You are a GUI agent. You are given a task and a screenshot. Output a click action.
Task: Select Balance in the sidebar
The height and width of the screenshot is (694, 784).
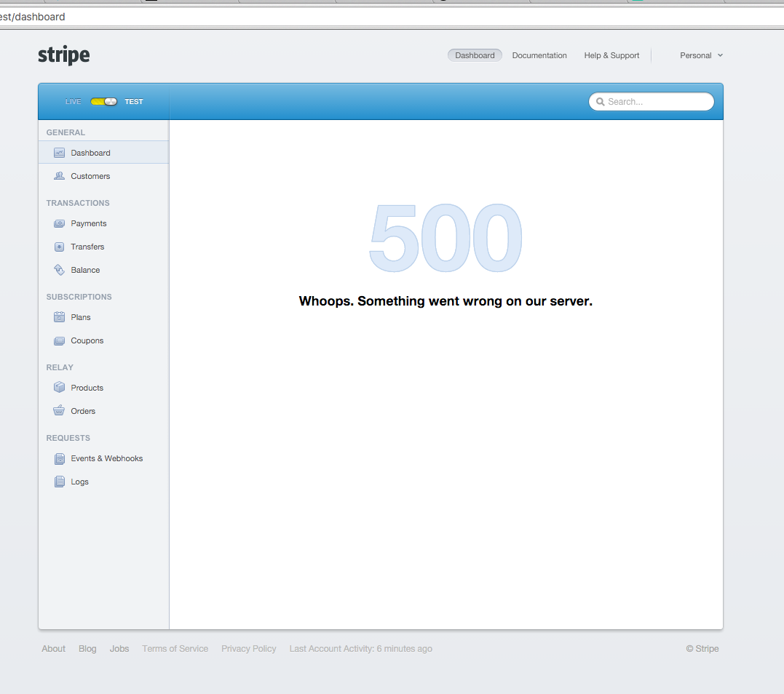click(x=103, y=270)
